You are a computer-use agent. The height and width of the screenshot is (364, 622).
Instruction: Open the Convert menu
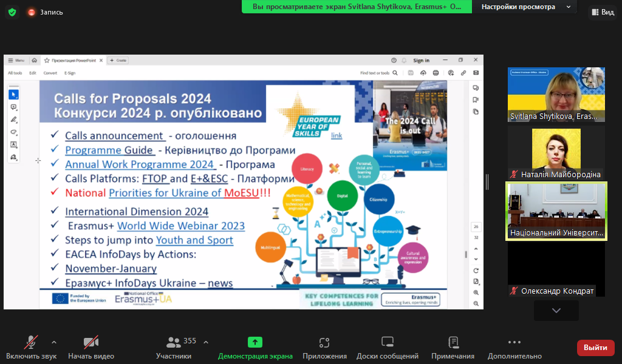pyautogui.click(x=50, y=73)
